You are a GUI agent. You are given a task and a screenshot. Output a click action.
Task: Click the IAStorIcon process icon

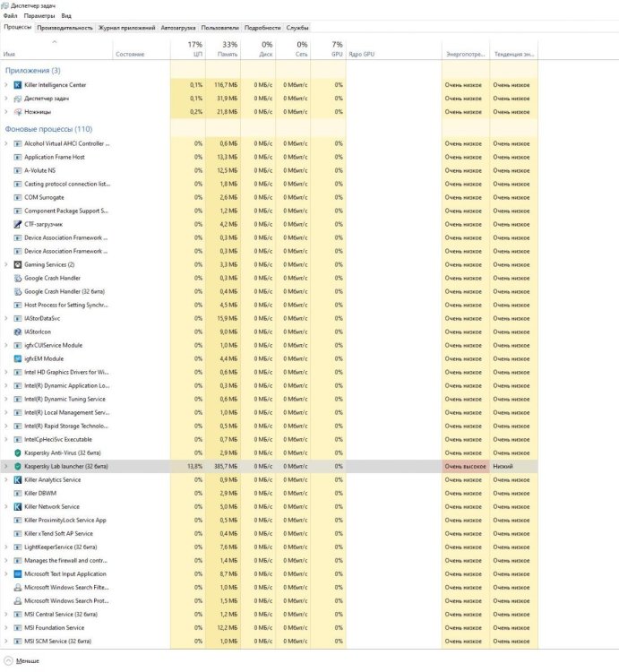click(x=18, y=332)
